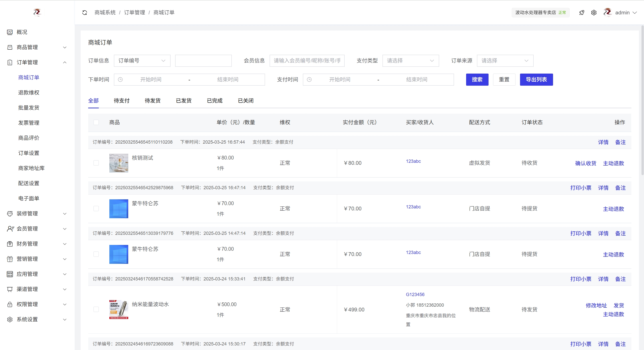
Task: Click the 波动水处理器专卖店 store badge
Action: (541, 13)
